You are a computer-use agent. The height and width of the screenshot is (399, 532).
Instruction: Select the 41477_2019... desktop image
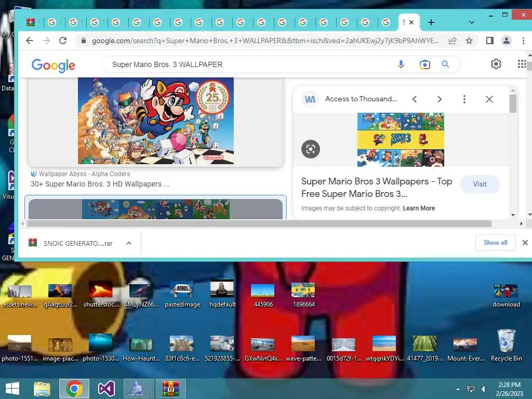425,350
